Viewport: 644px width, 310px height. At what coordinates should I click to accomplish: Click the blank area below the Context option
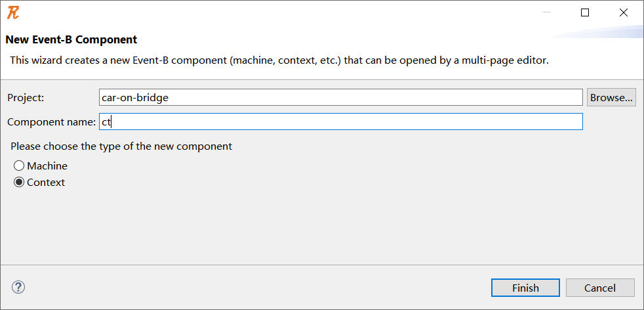(321, 227)
